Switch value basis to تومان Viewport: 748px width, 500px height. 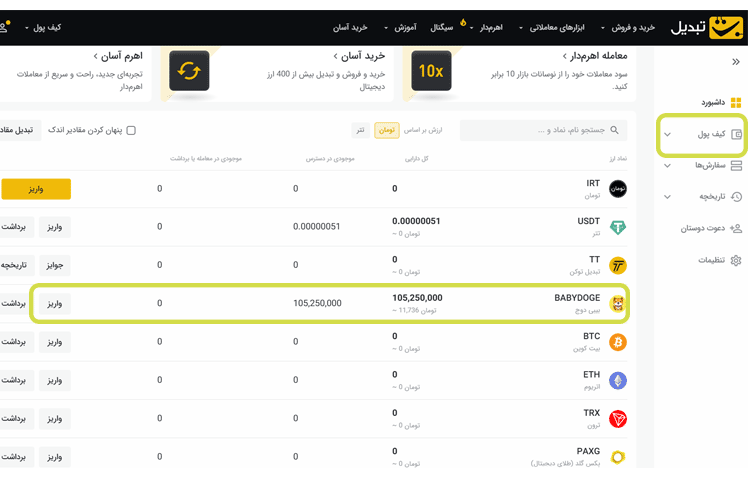click(386, 130)
